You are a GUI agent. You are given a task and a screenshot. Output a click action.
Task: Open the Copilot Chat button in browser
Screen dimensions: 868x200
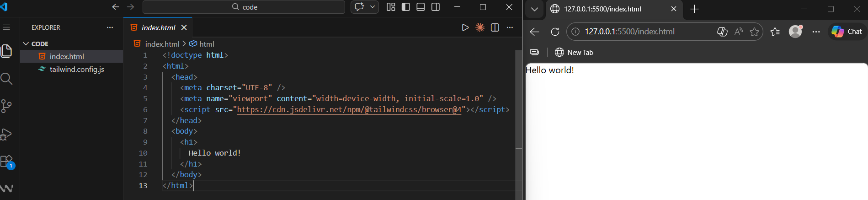(847, 32)
